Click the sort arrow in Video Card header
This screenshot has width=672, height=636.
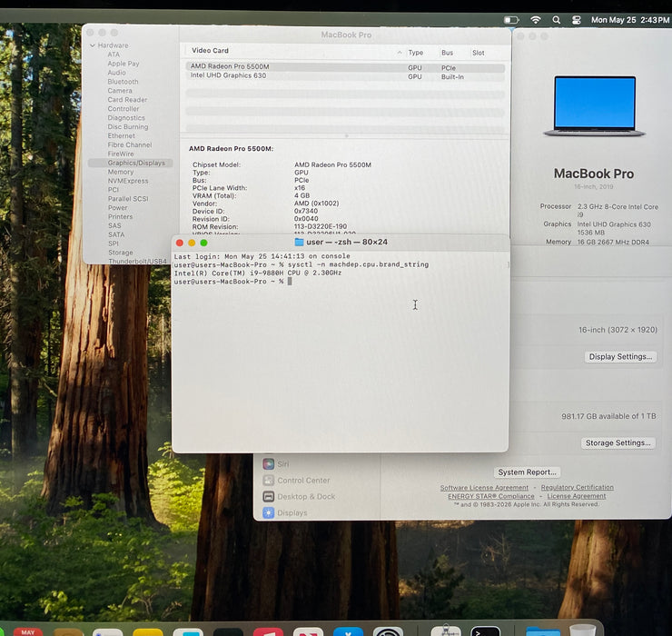pos(400,53)
